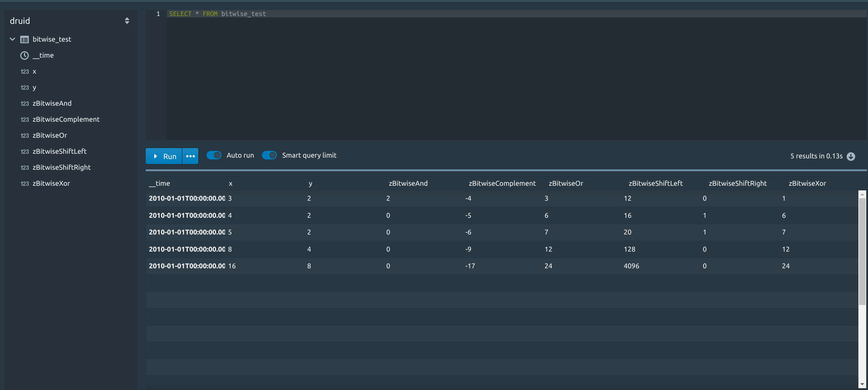This screenshot has height=390, width=868.
Task: Click the zBitwiseShiftRight column header
Action: pyautogui.click(x=738, y=184)
